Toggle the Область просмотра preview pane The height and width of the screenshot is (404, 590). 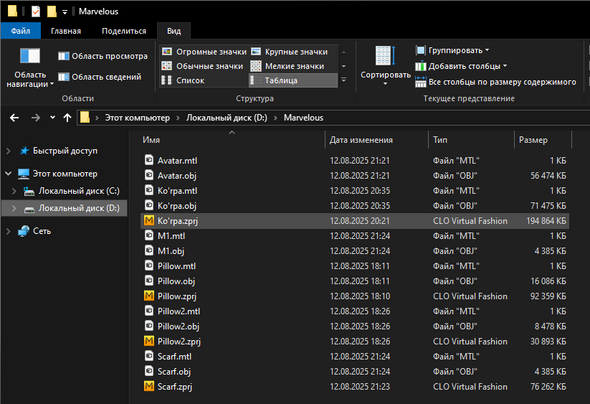click(x=103, y=56)
